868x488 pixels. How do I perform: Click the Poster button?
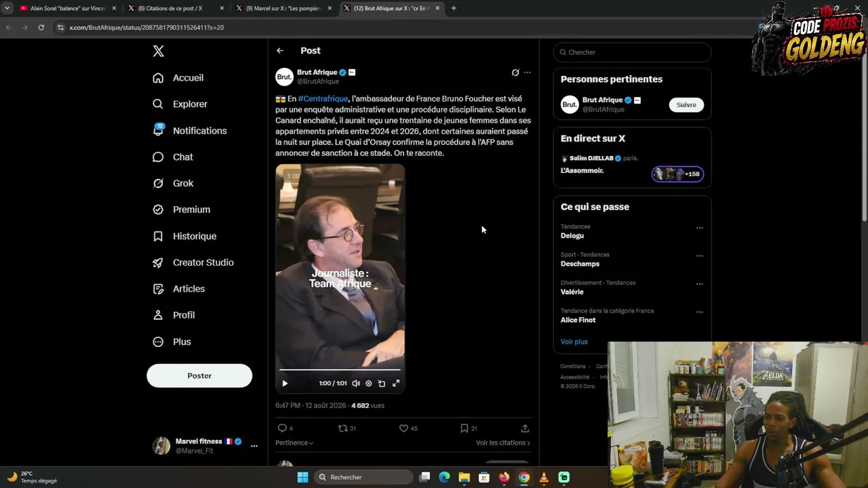(199, 375)
